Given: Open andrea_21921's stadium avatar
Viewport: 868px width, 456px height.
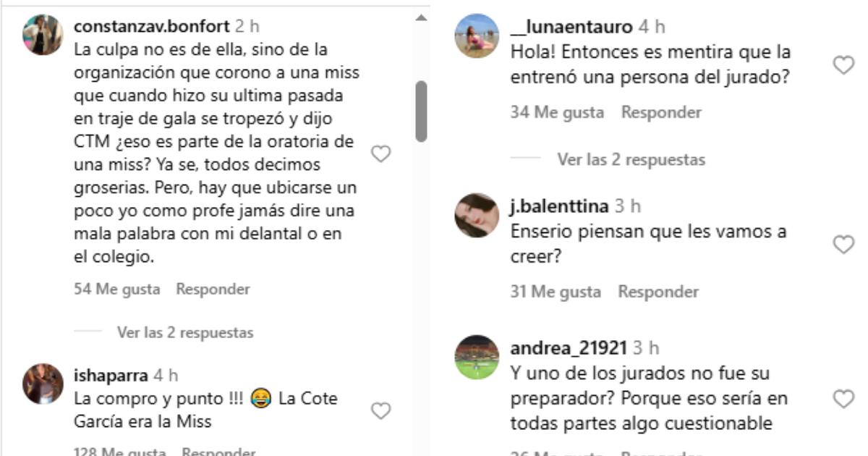Looking at the screenshot, I should point(477,357).
